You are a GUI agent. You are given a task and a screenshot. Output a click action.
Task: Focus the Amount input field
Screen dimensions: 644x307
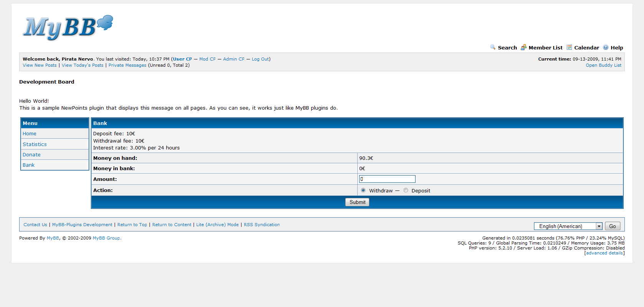point(387,179)
